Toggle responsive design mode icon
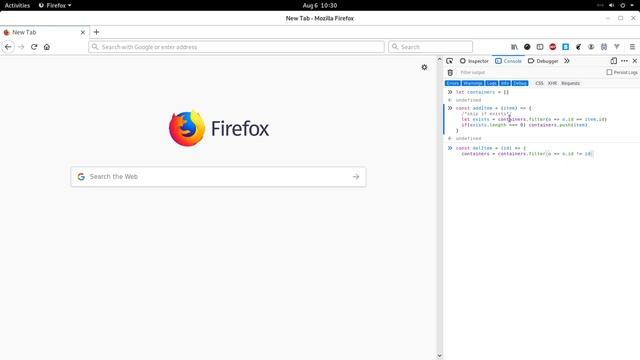 [x=613, y=61]
